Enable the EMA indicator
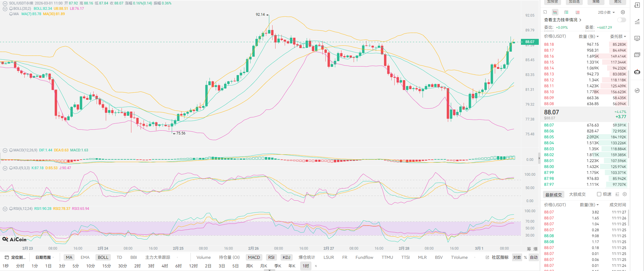The width and height of the screenshot is (644, 271). 85,257
